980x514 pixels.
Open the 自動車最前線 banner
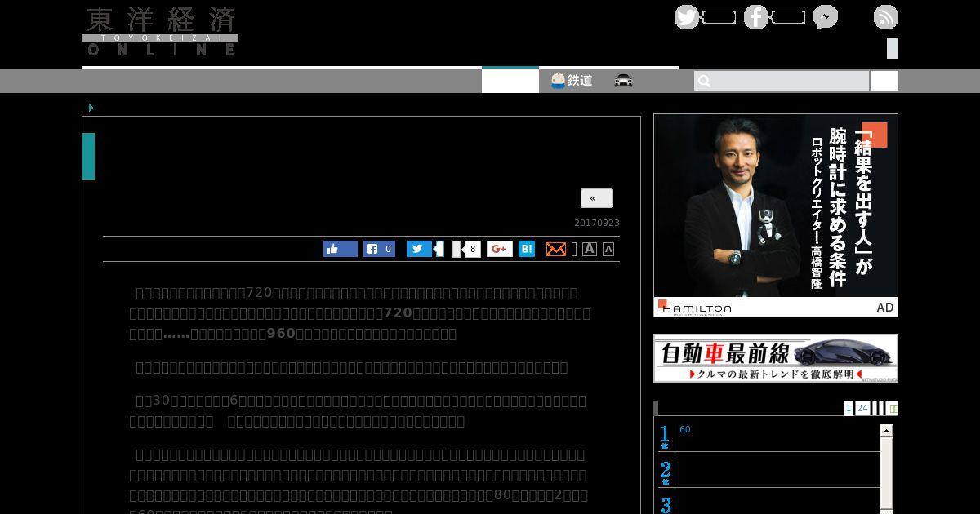(775, 358)
